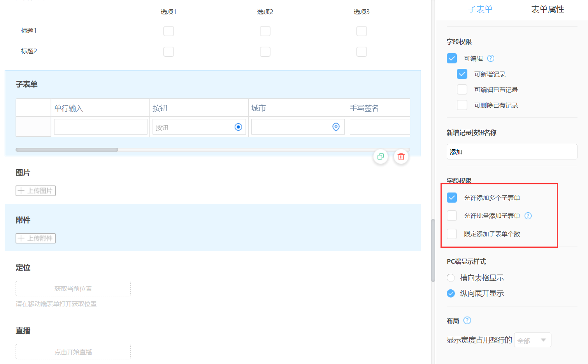The width and height of the screenshot is (588, 364).
Task: Click the 选项2 column header
Action: pyautogui.click(x=265, y=12)
